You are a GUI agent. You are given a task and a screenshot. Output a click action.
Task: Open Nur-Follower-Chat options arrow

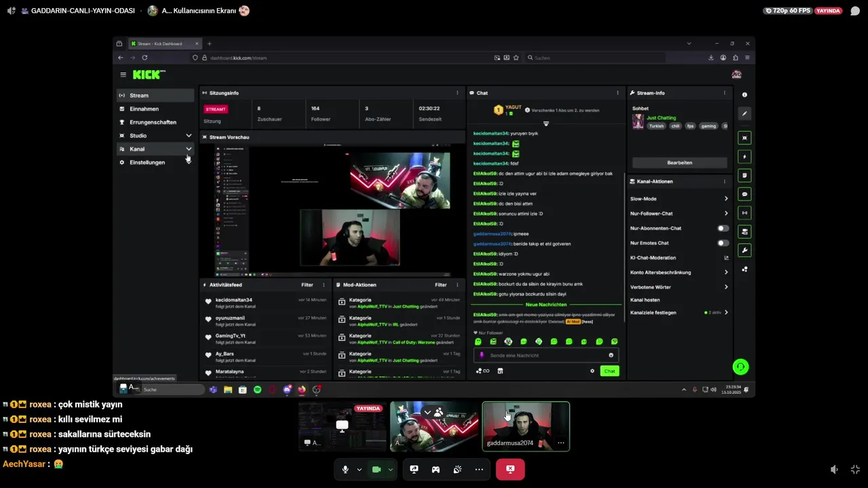point(726,213)
